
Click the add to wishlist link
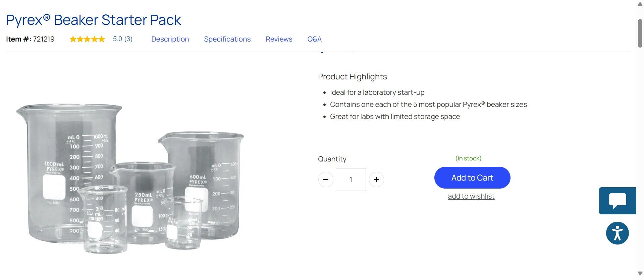pos(471,196)
